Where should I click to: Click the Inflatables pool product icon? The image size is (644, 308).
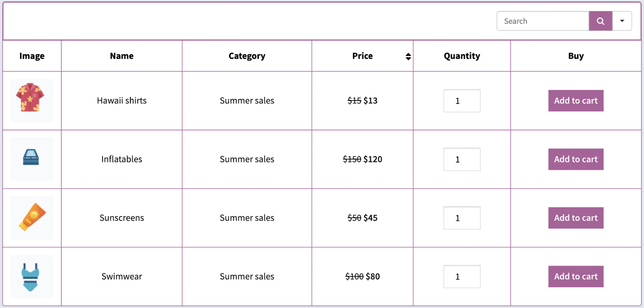point(31,158)
